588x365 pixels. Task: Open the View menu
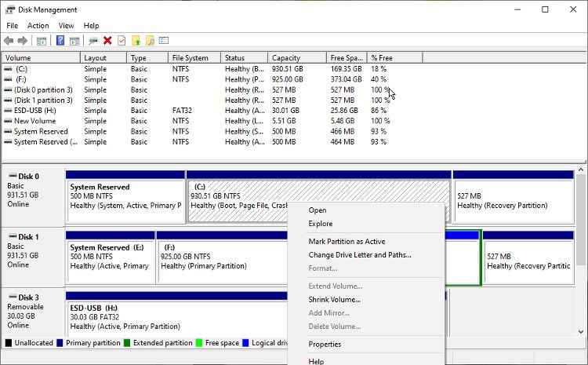point(66,26)
